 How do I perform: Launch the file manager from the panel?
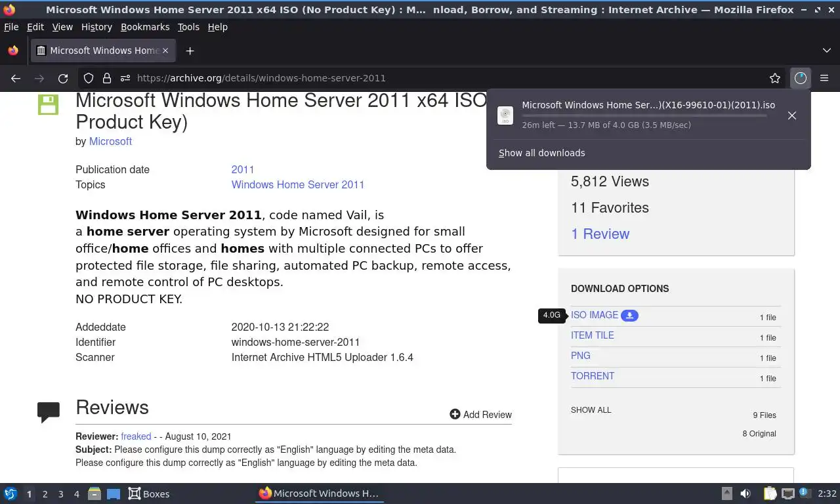94,493
